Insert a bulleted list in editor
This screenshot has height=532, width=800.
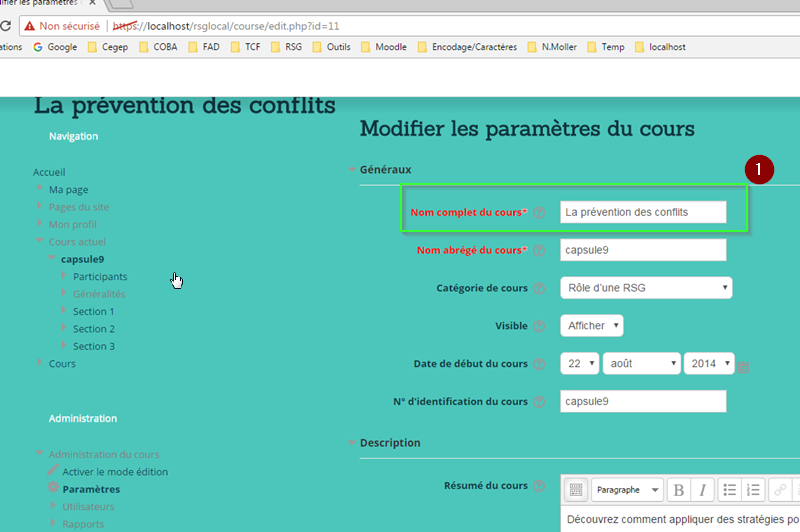tap(730, 490)
